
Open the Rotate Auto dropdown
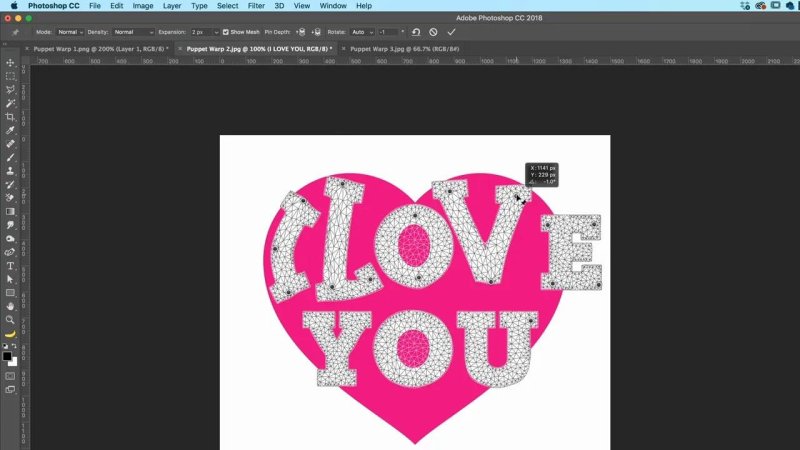coord(362,32)
